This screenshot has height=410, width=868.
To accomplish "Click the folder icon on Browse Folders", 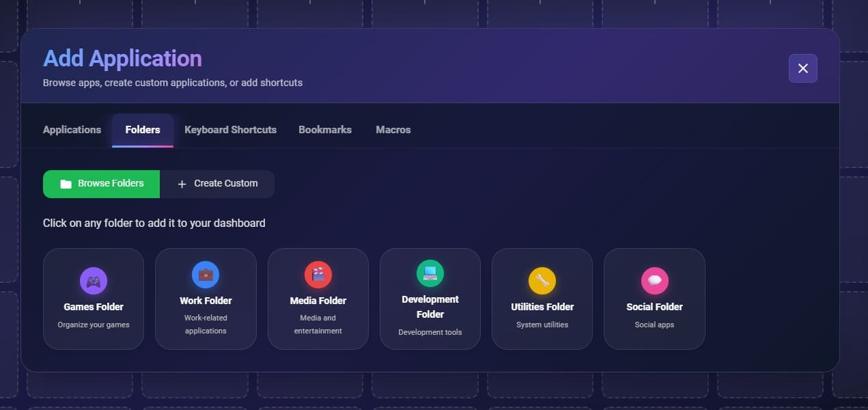I will 66,184.
